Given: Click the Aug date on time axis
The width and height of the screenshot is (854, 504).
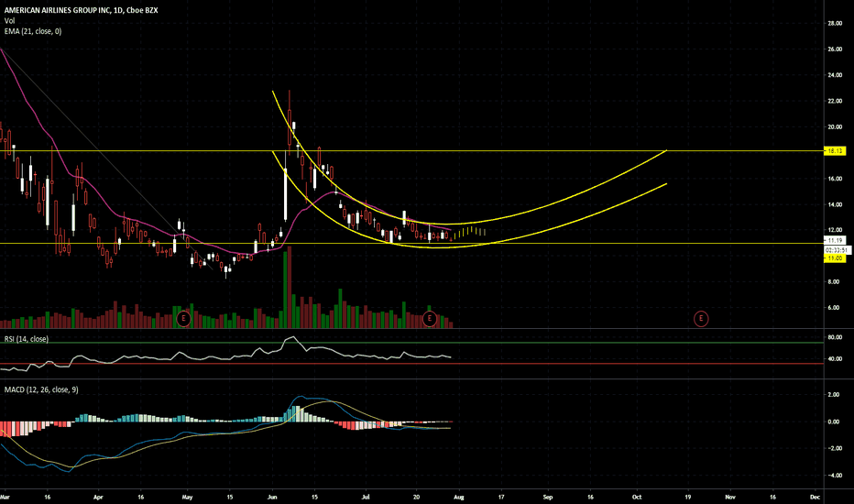Looking at the screenshot, I should 458,497.
